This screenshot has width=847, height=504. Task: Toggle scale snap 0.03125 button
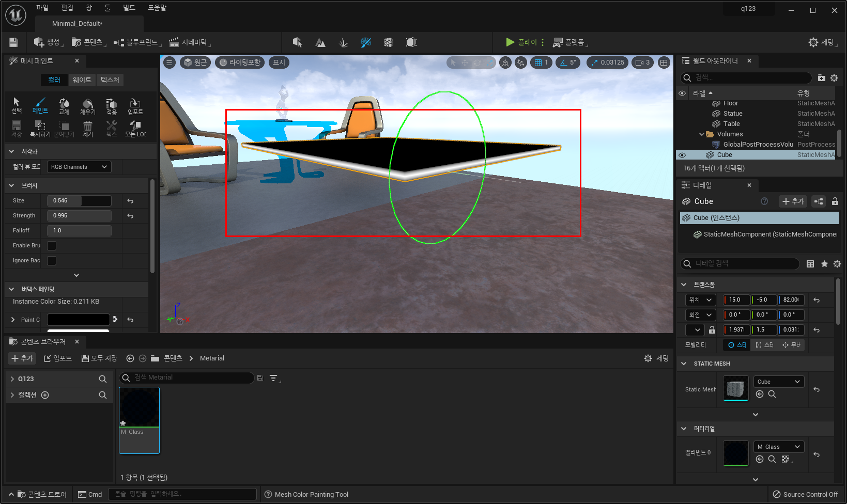pos(608,62)
